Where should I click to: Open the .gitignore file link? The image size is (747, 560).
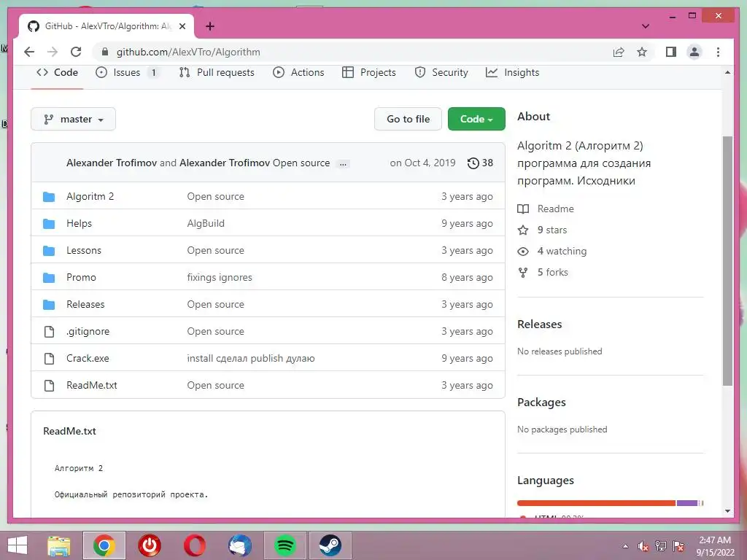(88, 332)
